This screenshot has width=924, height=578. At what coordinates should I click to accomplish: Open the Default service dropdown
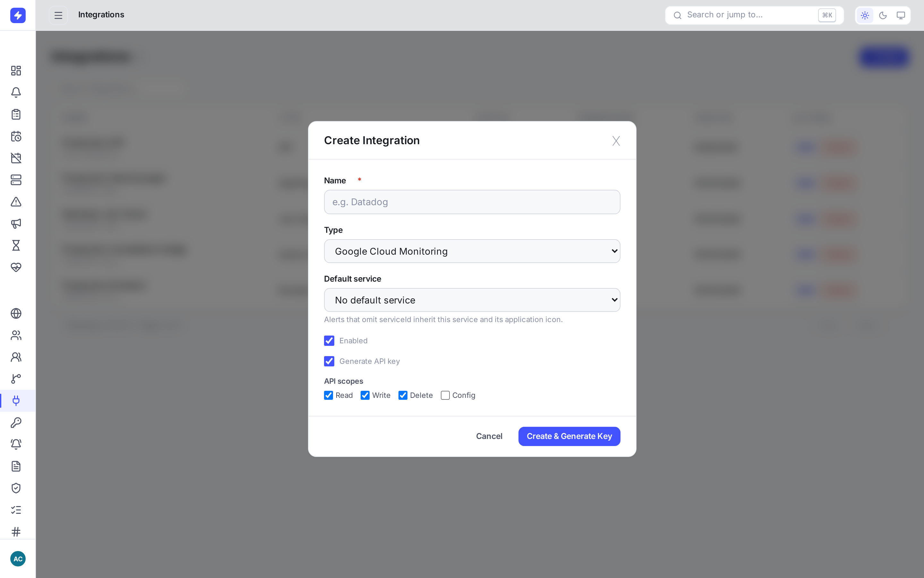[472, 300]
